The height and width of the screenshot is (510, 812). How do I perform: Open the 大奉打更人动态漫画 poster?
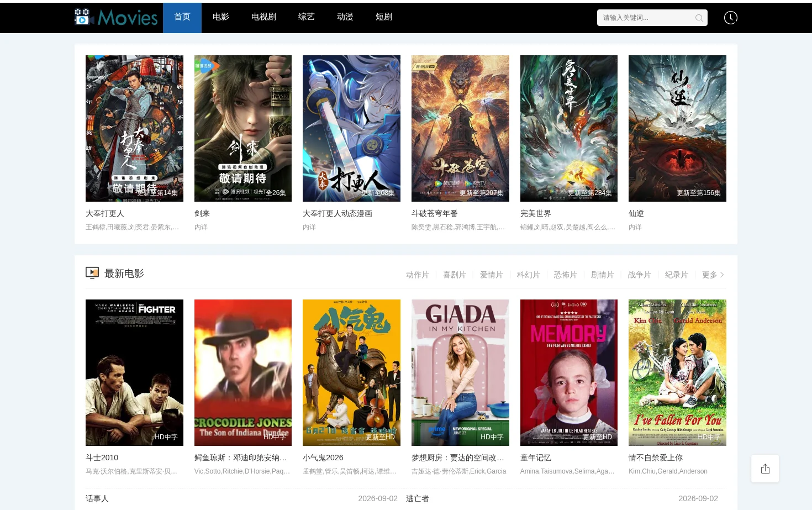[351, 128]
